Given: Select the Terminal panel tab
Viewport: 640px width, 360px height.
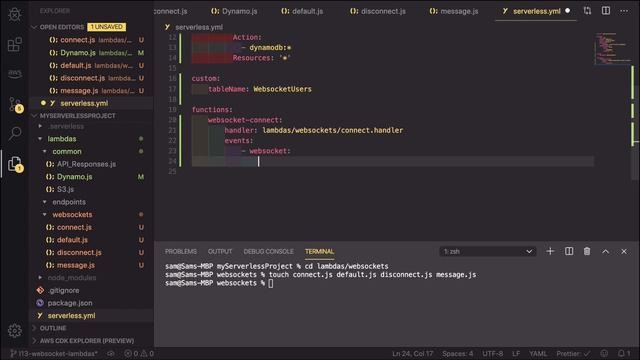Looking at the screenshot, I should (x=320, y=251).
